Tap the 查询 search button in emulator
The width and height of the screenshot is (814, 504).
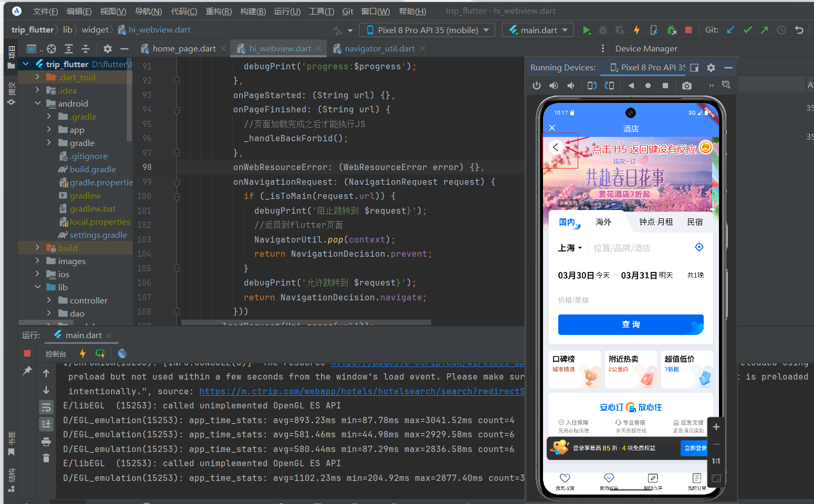pyautogui.click(x=631, y=324)
